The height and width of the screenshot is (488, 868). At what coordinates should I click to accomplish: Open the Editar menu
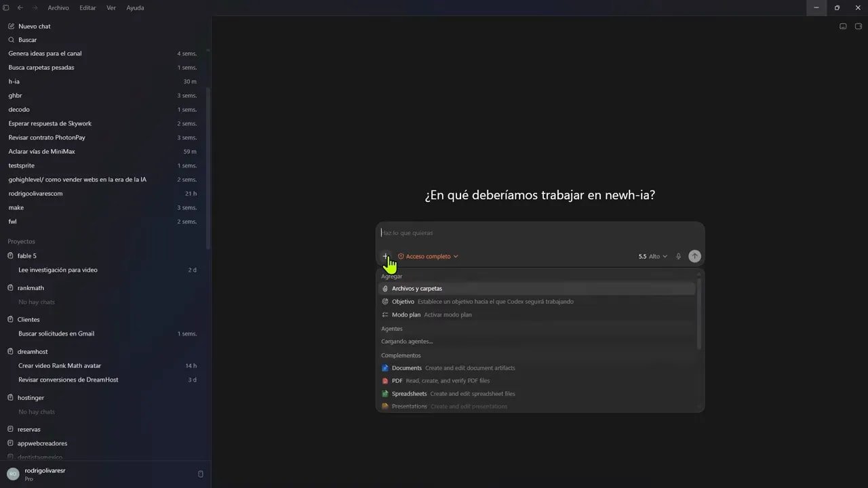(x=87, y=7)
